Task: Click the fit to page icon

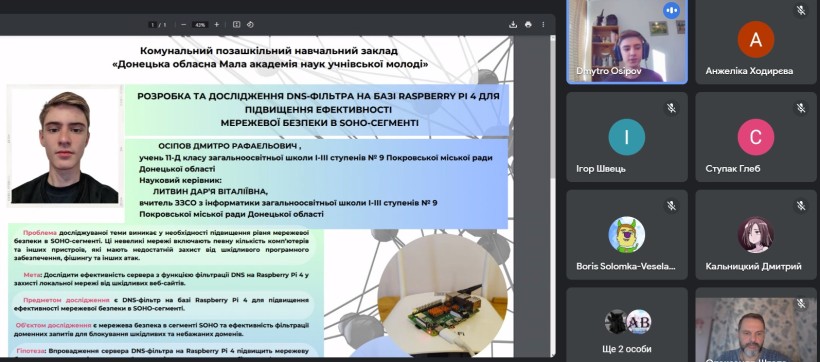Action: pyautogui.click(x=236, y=25)
